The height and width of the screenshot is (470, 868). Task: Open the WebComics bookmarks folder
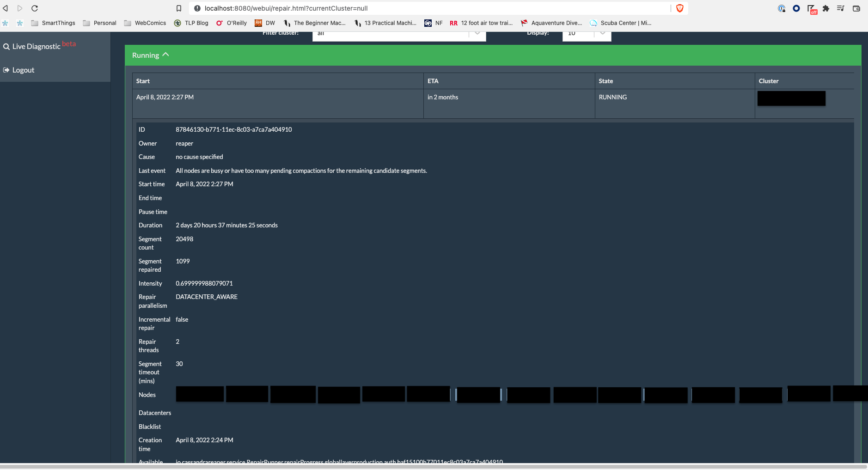[145, 23]
